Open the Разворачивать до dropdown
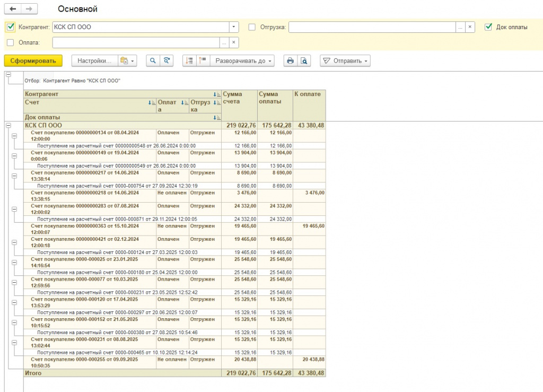 click(x=244, y=61)
